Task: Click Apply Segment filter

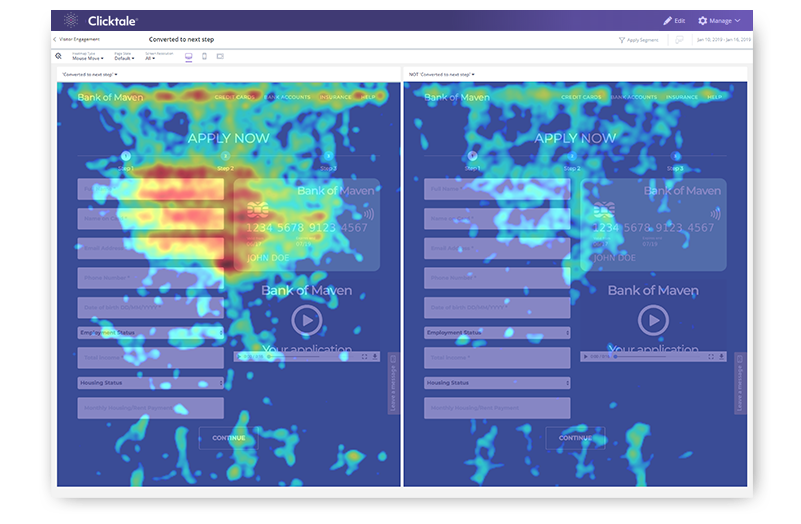Action: (x=639, y=40)
